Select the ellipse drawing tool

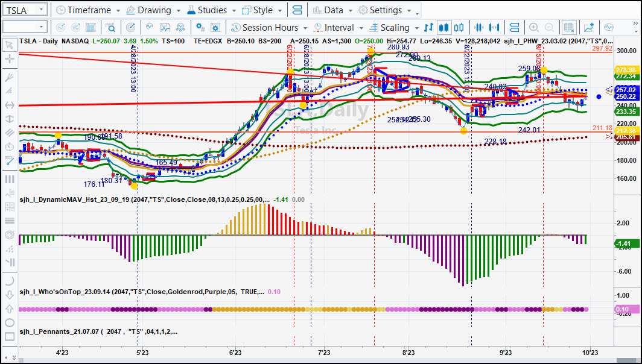(10, 322)
